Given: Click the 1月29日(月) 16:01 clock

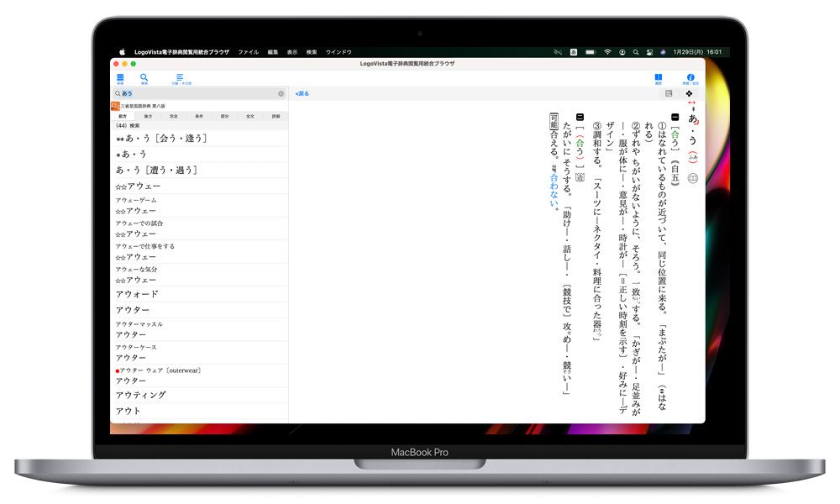Looking at the screenshot, I should pyautogui.click(x=697, y=52).
